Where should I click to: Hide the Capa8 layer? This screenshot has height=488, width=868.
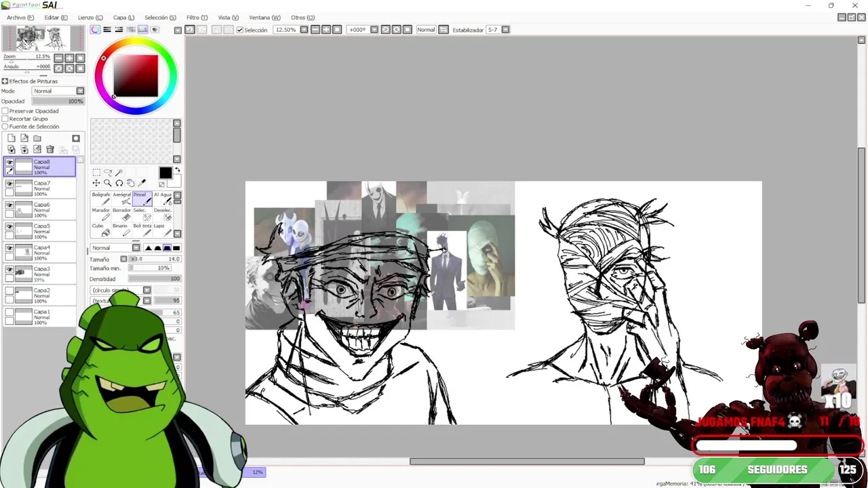[x=9, y=163]
